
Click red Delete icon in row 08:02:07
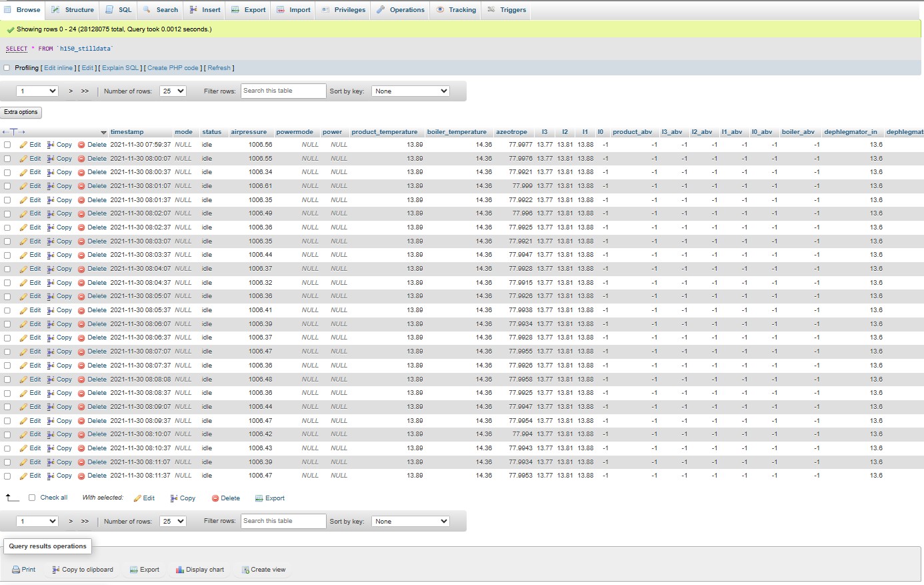click(x=81, y=213)
